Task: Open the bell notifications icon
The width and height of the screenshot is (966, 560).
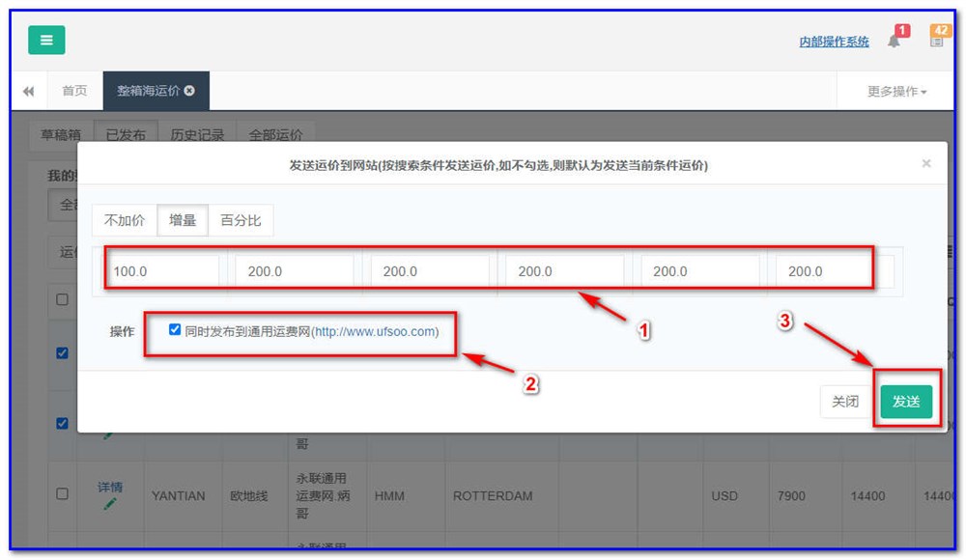Action: pyautogui.click(x=894, y=41)
